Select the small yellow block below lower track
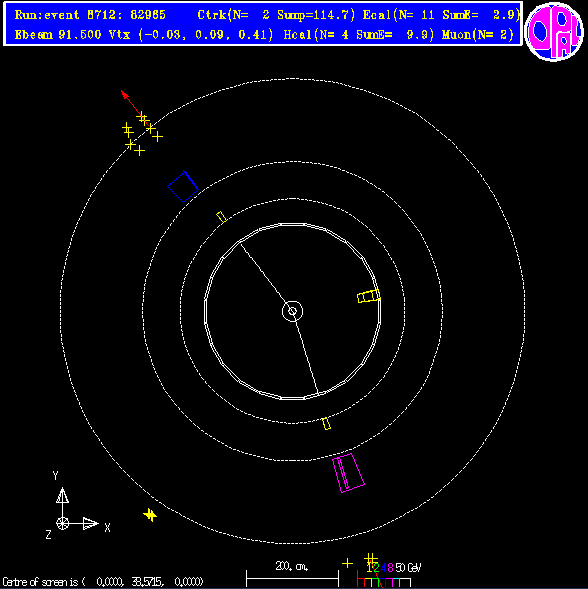This screenshot has width=588, height=589. (x=326, y=424)
